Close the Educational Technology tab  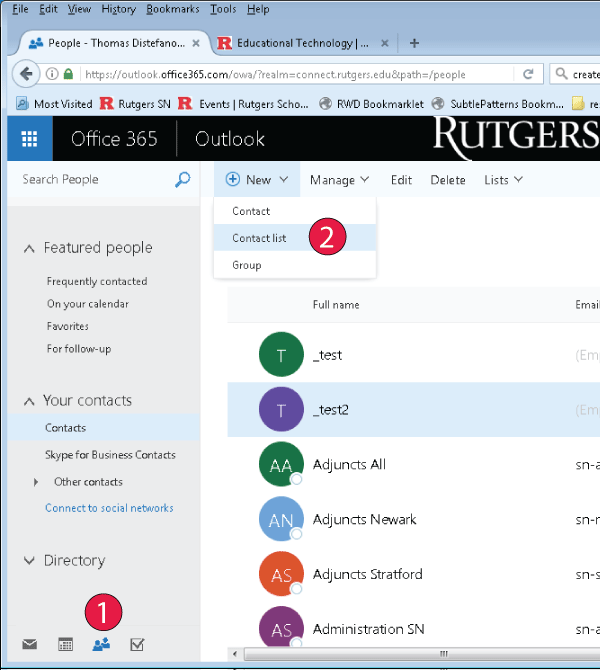tap(385, 43)
